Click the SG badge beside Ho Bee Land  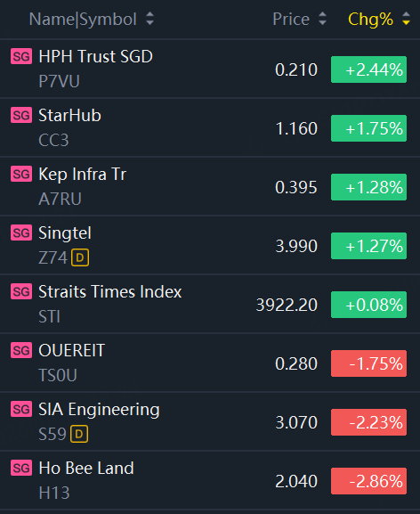(21, 468)
